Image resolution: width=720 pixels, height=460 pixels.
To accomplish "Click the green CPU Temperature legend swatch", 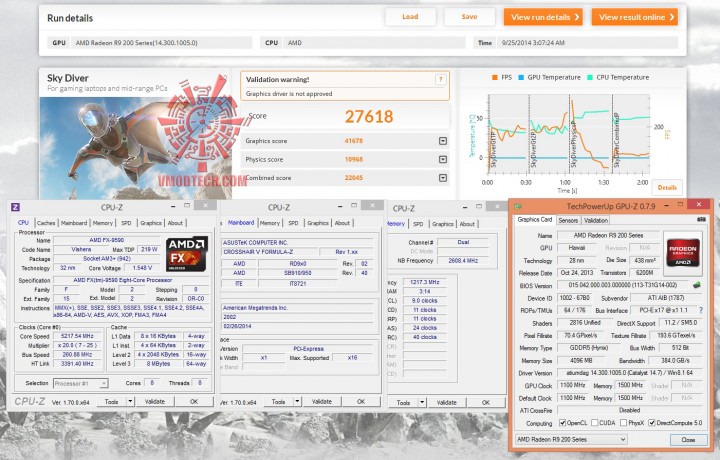I will [590, 78].
